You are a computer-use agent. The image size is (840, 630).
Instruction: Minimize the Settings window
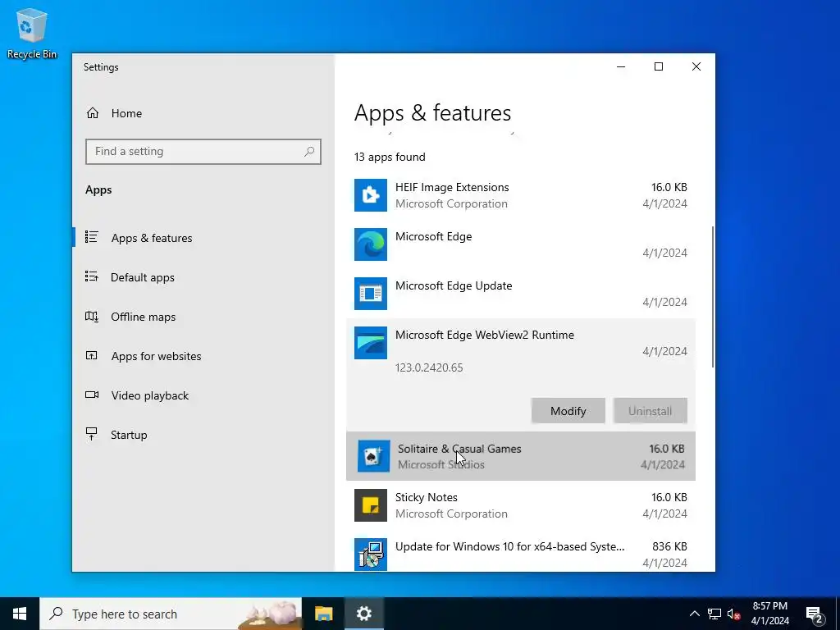[x=621, y=66]
